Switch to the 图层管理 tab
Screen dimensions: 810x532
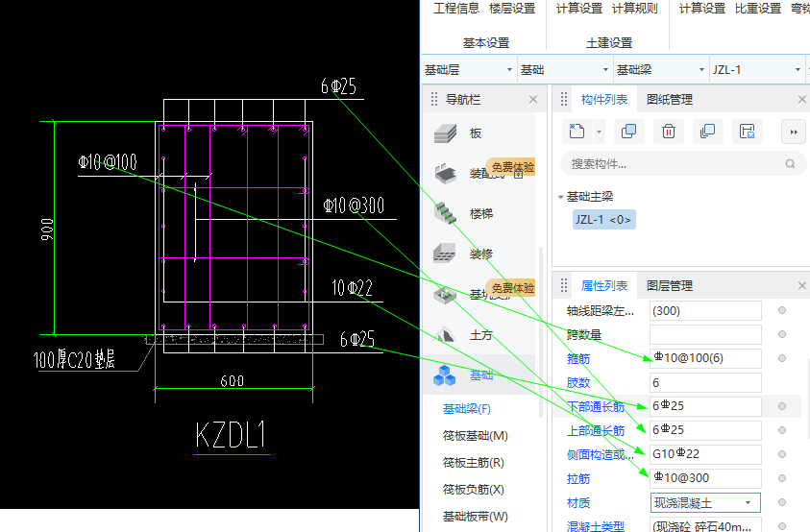click(670, 285)
